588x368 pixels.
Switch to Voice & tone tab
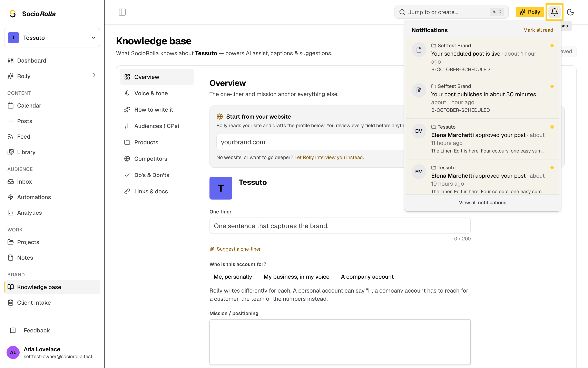coord(157,93)
